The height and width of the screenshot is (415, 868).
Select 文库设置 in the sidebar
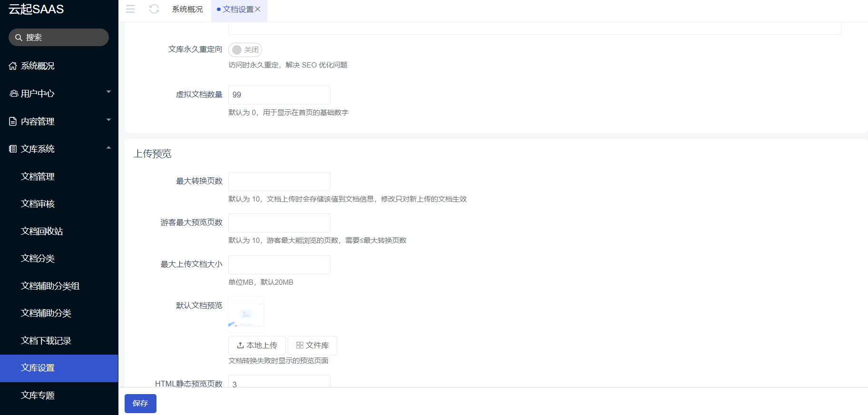pyautogui.click(x=59, y=368)
